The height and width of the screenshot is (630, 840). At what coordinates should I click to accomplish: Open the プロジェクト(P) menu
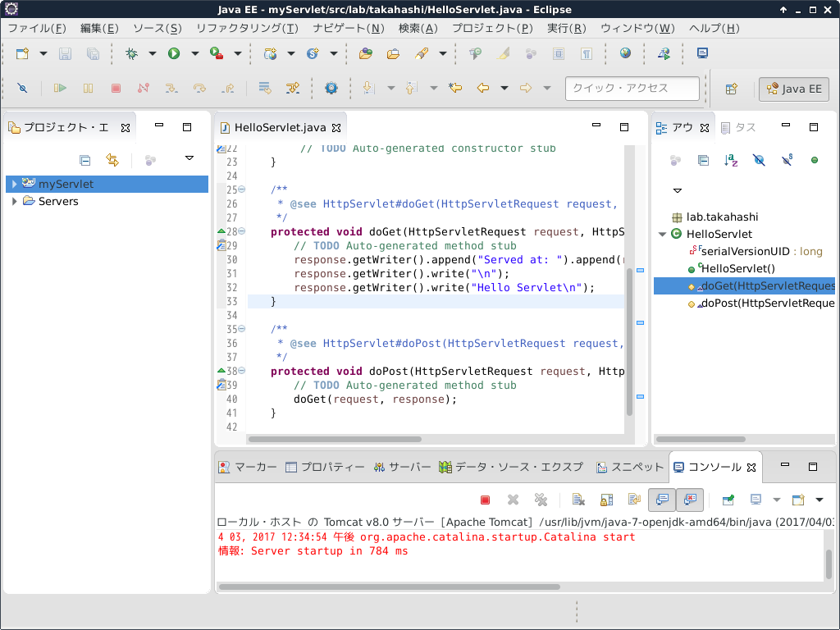[x=492, y=29]
